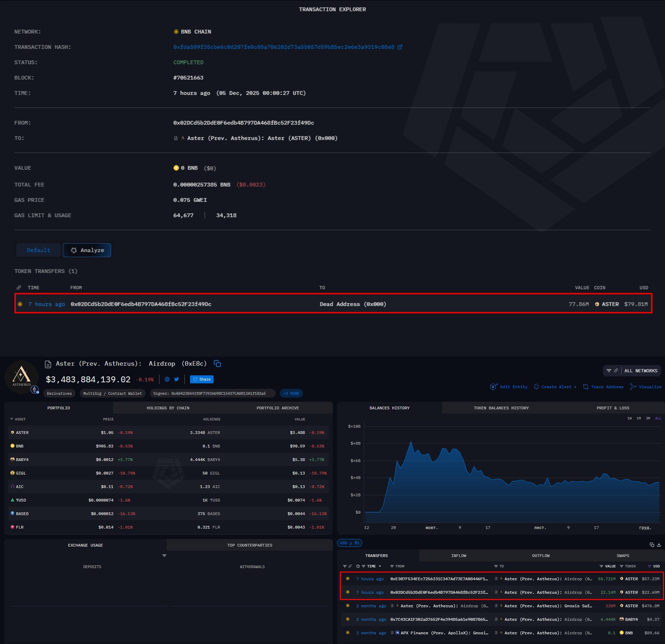
Task: Click the blue Share button
Action: [202, 379]
